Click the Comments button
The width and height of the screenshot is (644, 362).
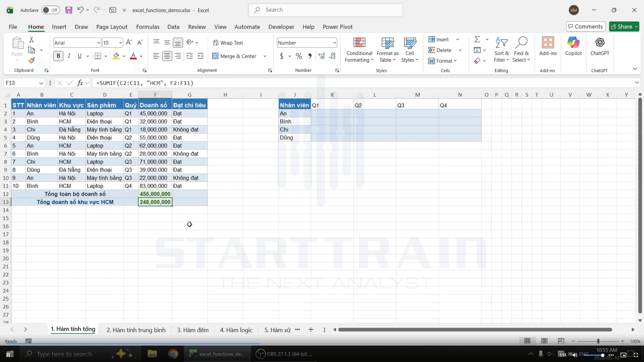click(x=586, y=27)
